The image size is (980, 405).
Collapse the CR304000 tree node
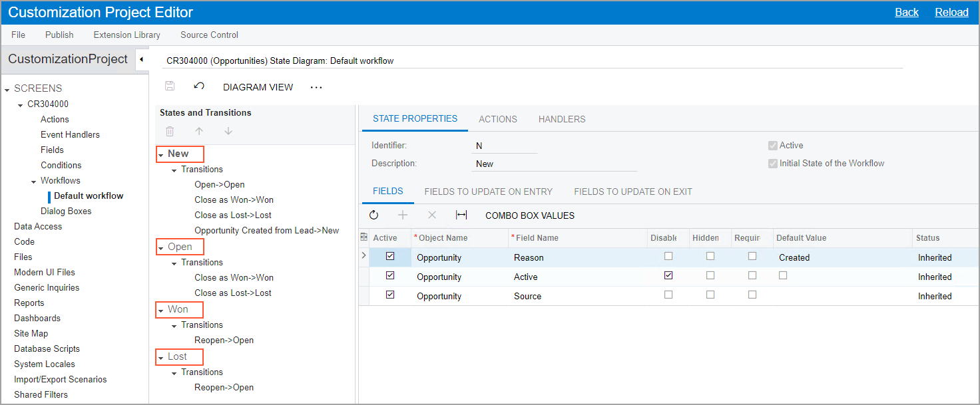pyautogui.click(x=21, y=105)
